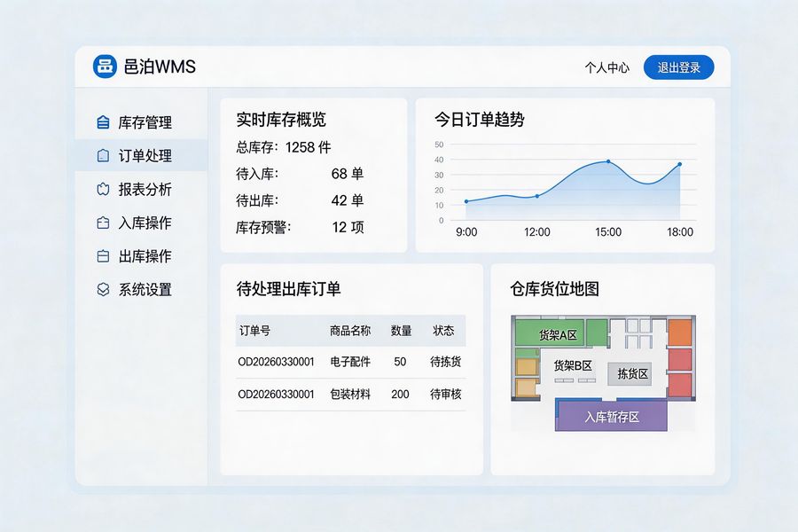Open 入库操作 from the sidebar
The height and width of the screenshot is (532, 798).
[x=142, y=223]
